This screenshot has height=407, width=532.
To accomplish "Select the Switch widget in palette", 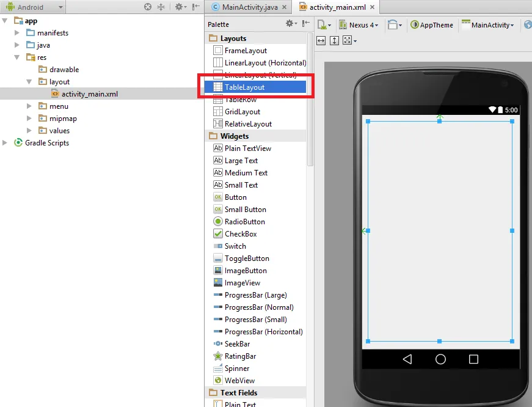I will coord(235,246).
